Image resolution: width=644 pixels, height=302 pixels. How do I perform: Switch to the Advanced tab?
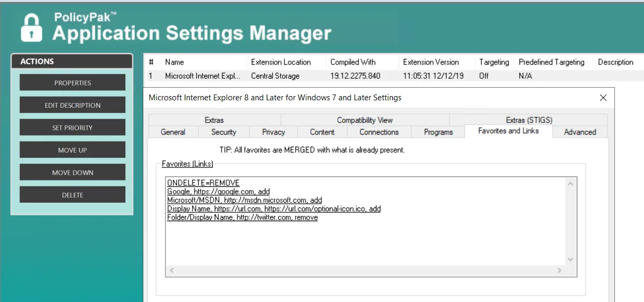coord(580,132)
